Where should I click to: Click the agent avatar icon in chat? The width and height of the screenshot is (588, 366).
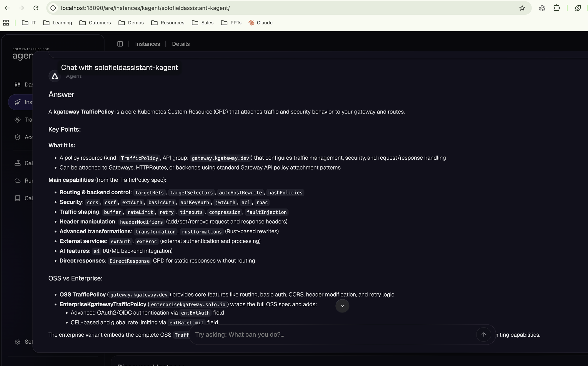click(x=55, y=76)
